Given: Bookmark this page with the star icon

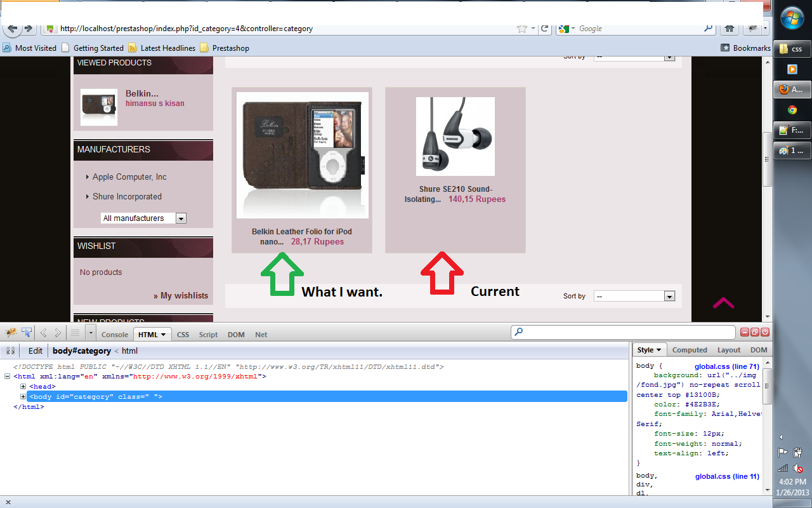Looking at the screenshot, I should [x=522, y=29].
